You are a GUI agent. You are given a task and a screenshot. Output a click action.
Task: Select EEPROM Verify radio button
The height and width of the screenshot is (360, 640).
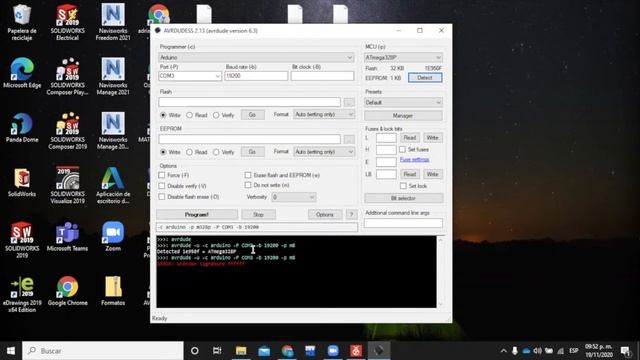216,152
